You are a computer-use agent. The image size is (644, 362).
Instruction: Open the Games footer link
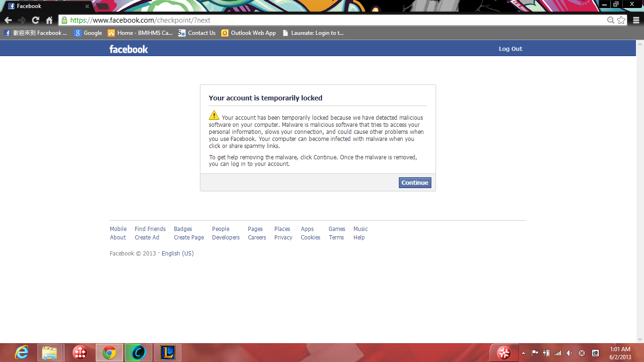tap(337, 229)
